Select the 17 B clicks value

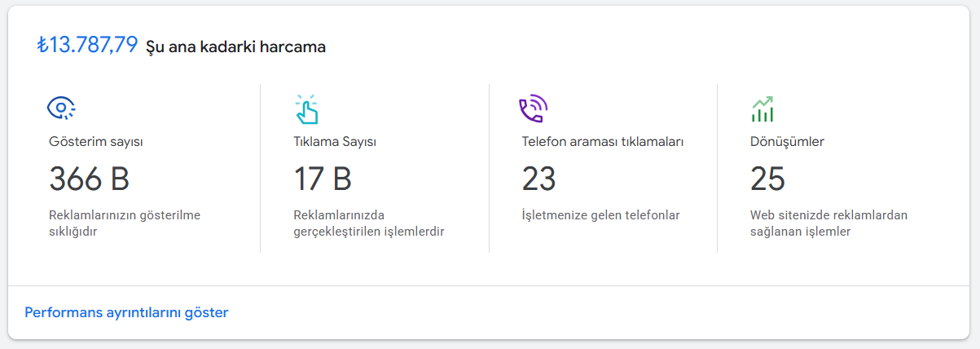point(323,179)
